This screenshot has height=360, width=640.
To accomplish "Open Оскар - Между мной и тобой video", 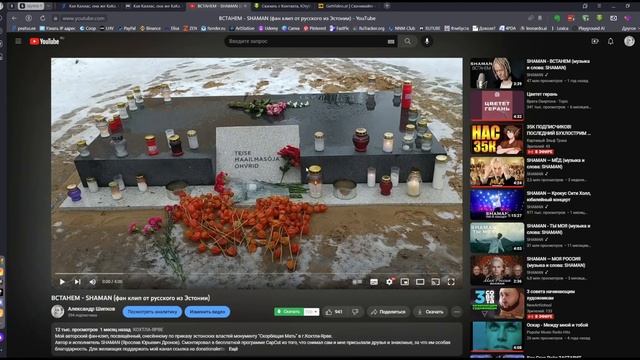I will pos(497,336).
